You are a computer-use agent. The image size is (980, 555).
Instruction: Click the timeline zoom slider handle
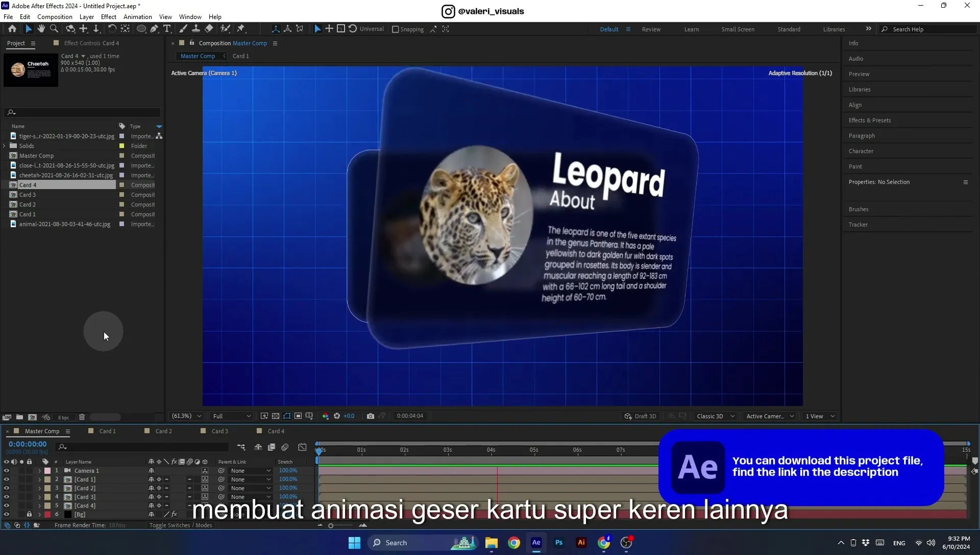(331, 525)
